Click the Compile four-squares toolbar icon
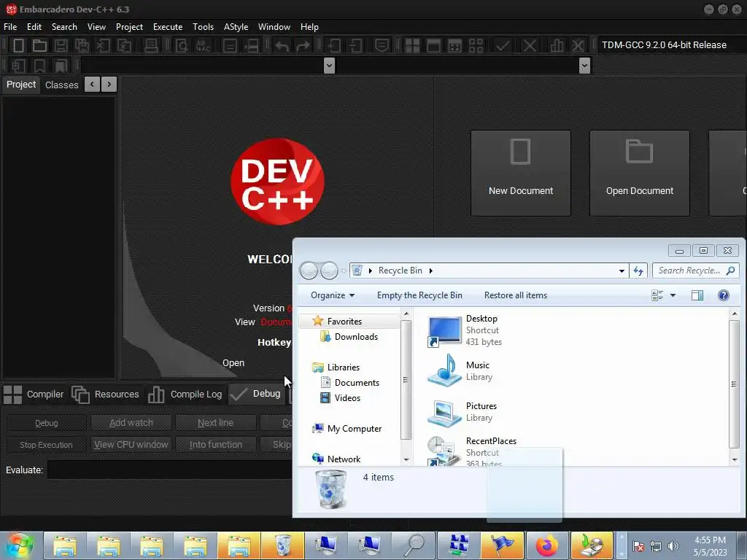747x560 pixels. point(412,46)
